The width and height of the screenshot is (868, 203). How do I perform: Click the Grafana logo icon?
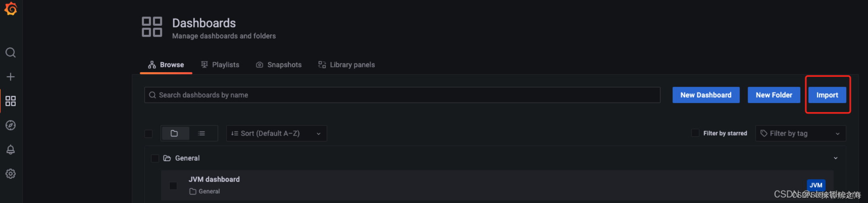11,9
